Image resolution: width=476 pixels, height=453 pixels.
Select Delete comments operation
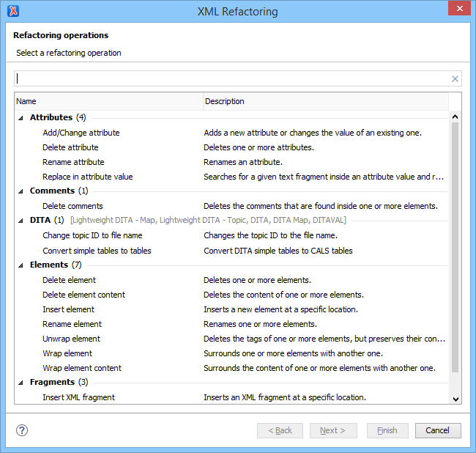point(72,206)
